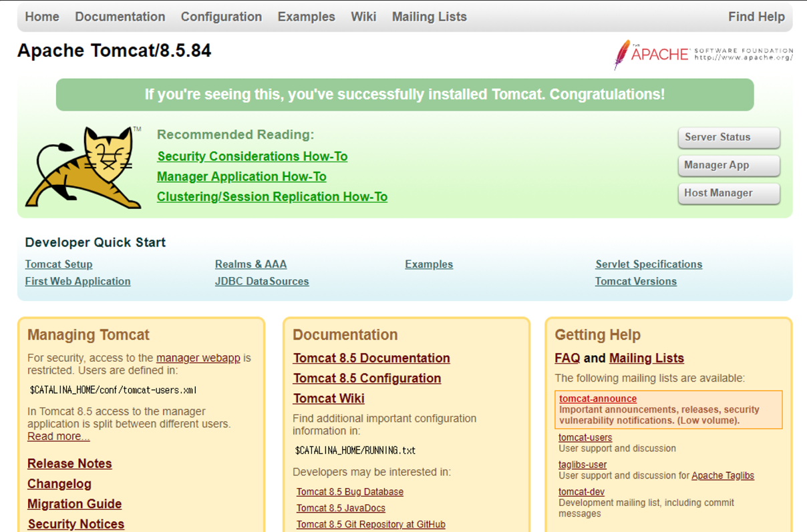Click the $CATALINA_HOME/RUNNING.txt path text

(355, 451)
